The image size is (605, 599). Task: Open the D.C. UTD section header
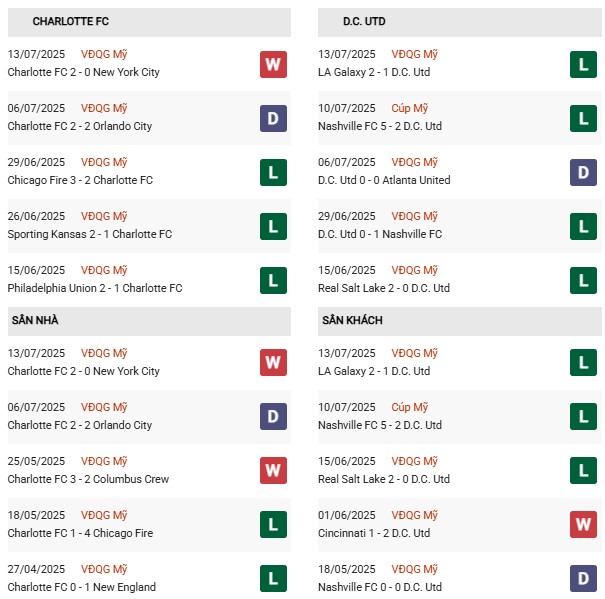click(x=364, y=21)
